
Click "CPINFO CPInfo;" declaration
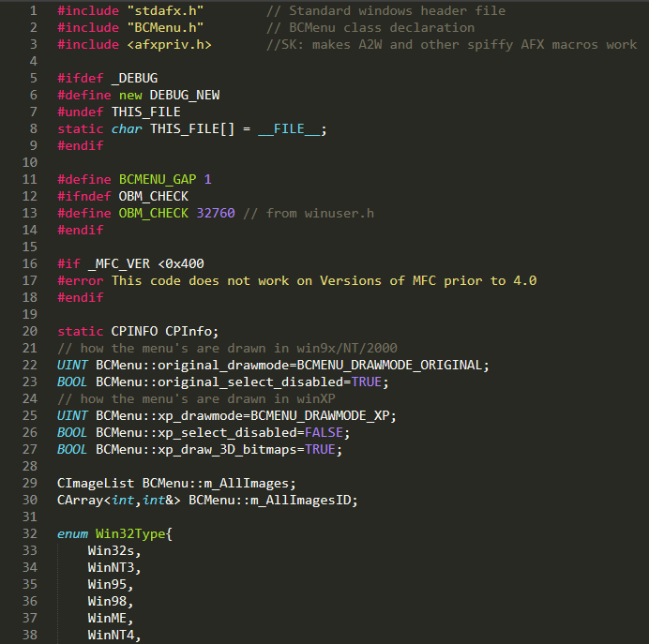[x=165, y=331]
